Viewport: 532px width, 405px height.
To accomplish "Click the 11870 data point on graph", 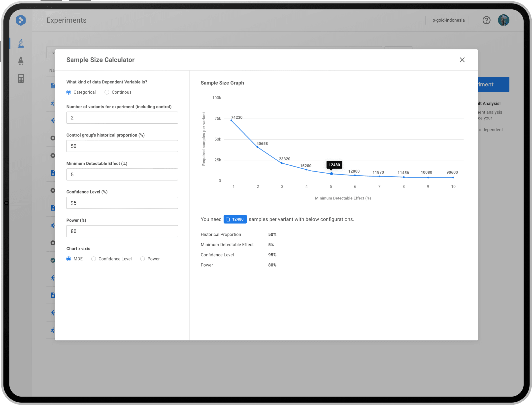I will tap(379, 176).
